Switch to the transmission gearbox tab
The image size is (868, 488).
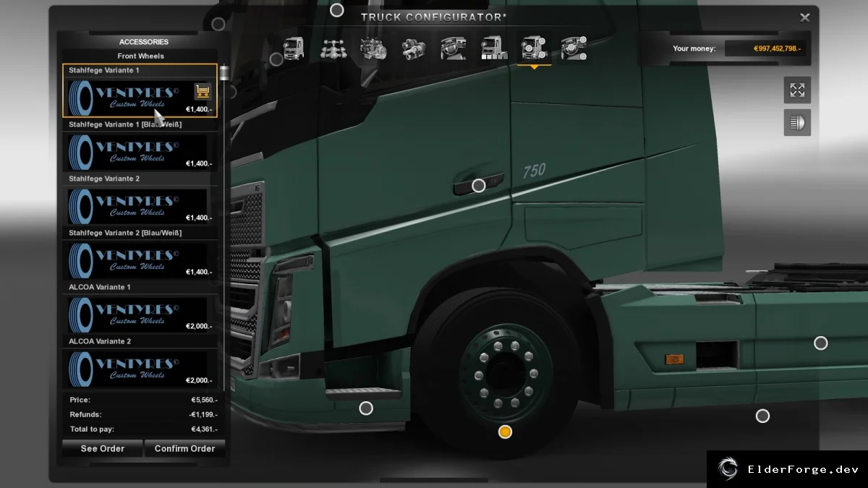[414, 48]
